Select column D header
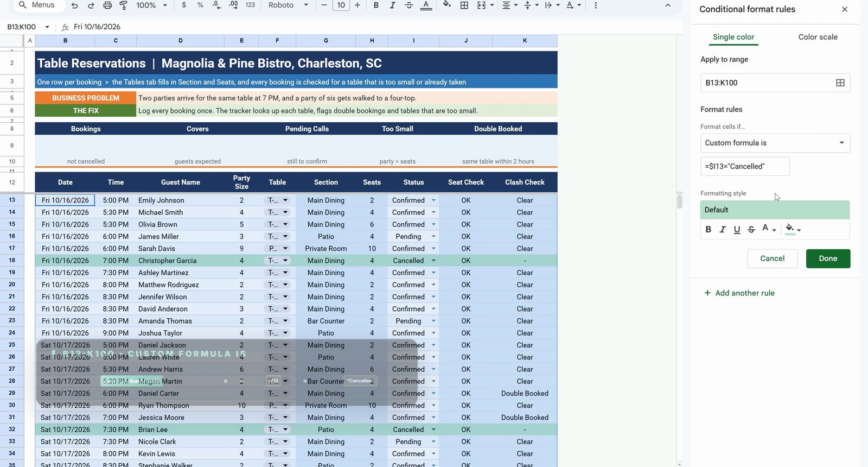 (x=181, y=40)
